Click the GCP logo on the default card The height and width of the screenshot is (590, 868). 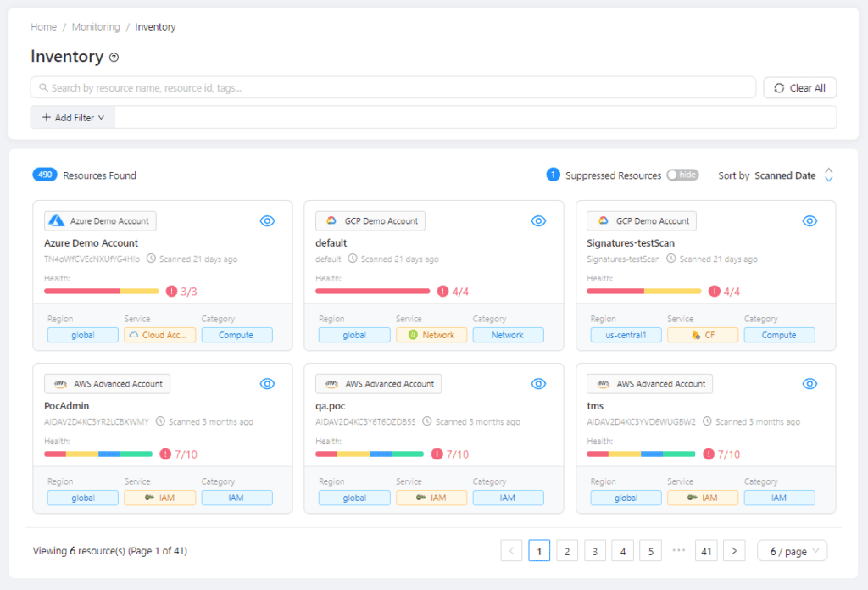point(331,221)
